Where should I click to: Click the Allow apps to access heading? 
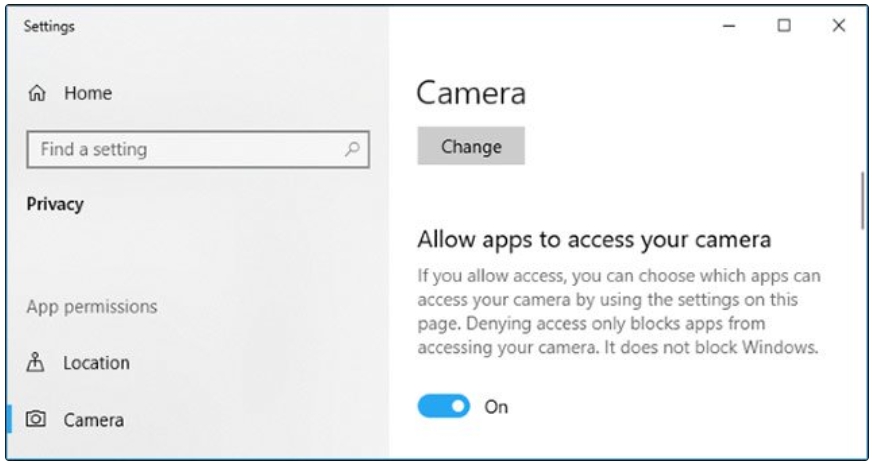[594, 239]
